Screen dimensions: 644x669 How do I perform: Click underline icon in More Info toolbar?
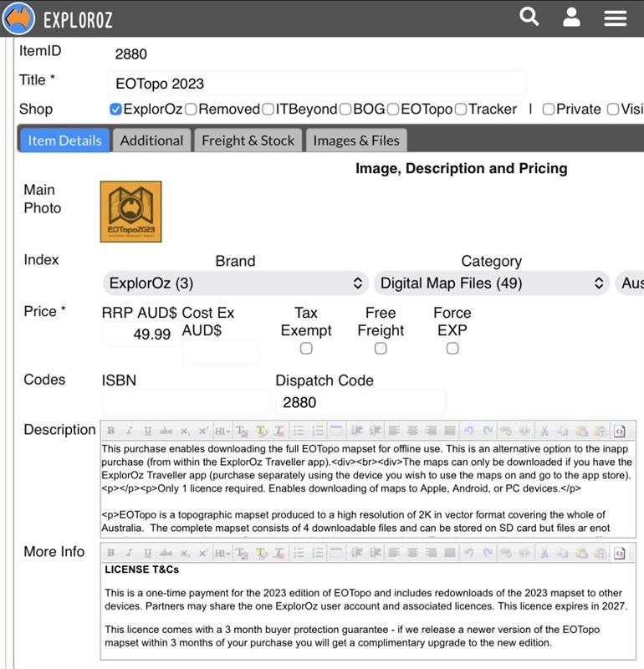pyautogui.click(x=148, y=553)
